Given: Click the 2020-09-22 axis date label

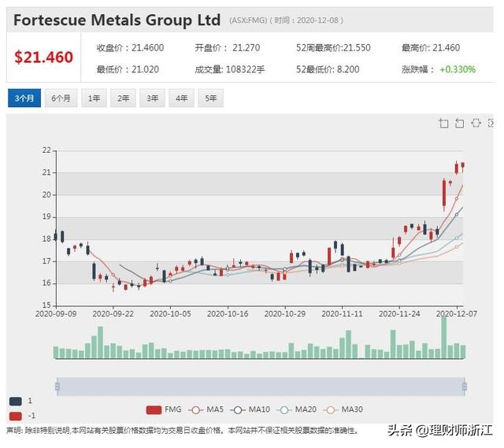Looking at the screenshot, I should [113, 313].
